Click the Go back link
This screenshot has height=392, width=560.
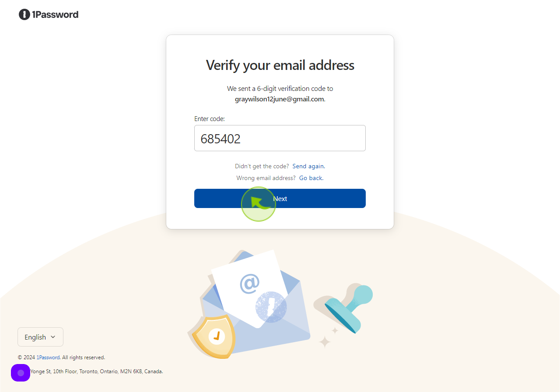pos(311,178)
